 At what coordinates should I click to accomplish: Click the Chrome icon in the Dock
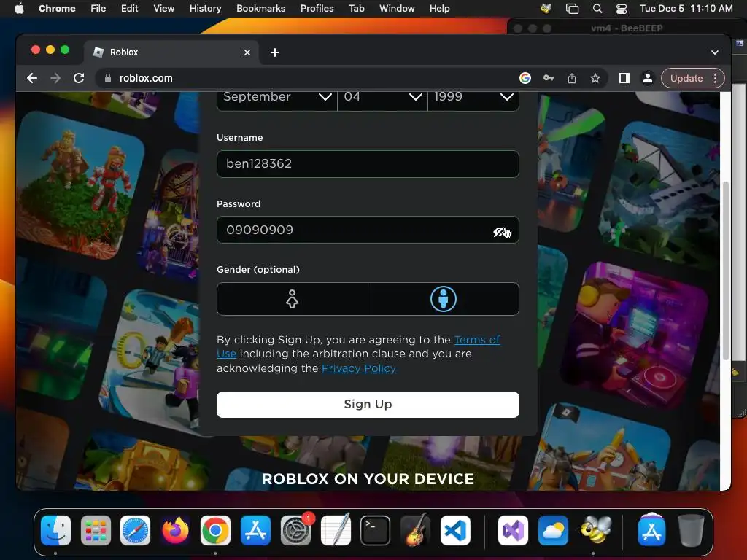[215, 530]
